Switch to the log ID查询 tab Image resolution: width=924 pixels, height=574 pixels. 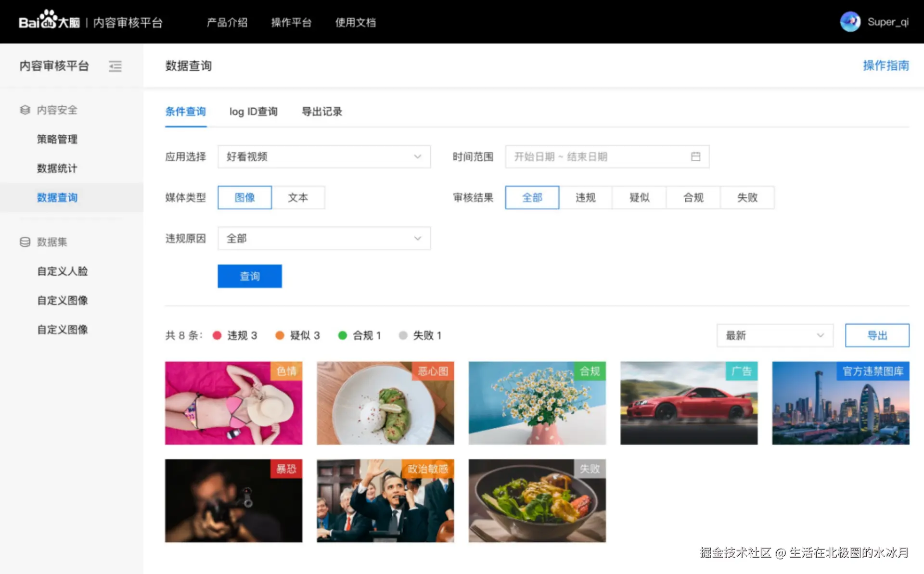point(253,112)
